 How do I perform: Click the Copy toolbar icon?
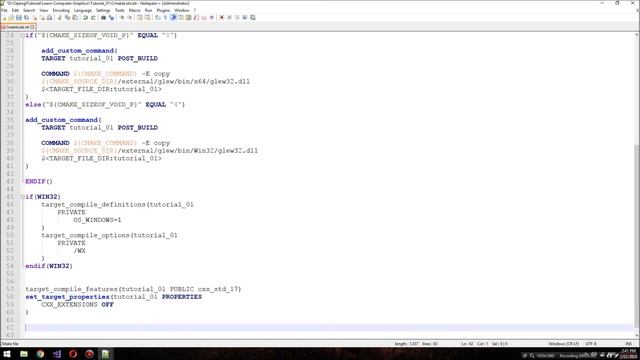coord(67,18)
